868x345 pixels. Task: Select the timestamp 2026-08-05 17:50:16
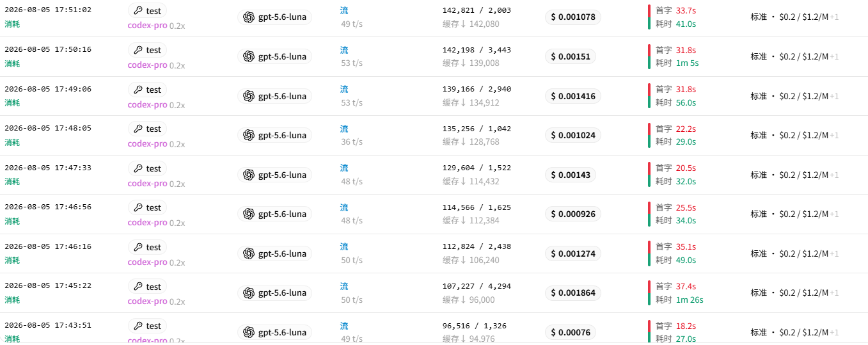48,49
